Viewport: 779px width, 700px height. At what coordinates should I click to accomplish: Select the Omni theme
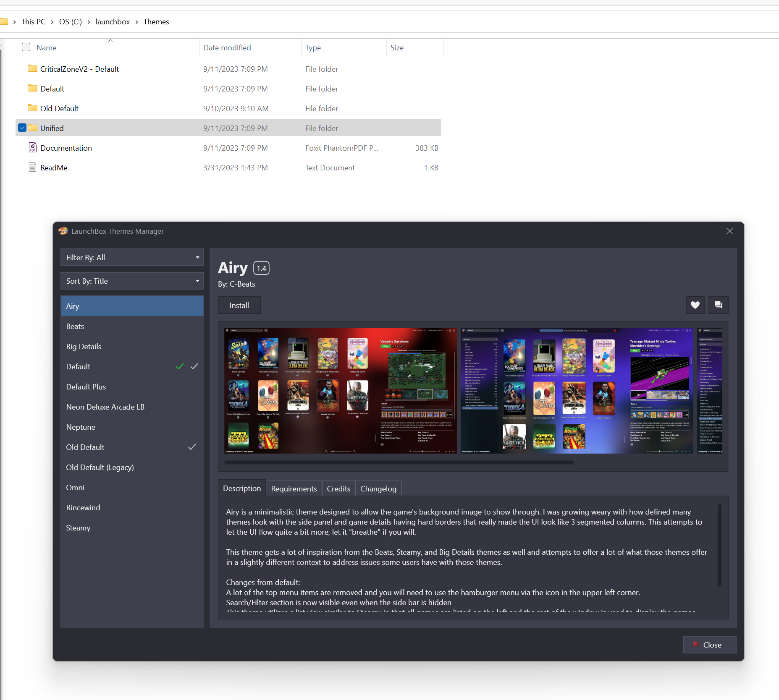point(132,487)
